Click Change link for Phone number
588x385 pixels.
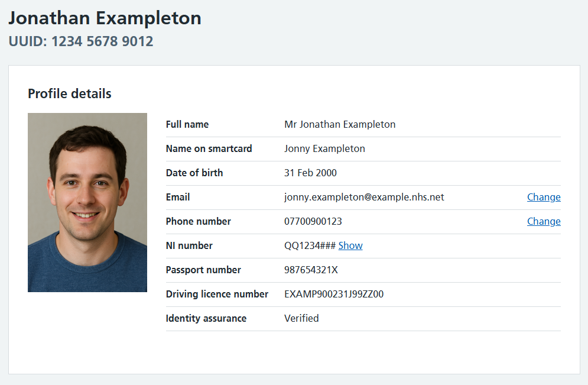click(544, 221)
